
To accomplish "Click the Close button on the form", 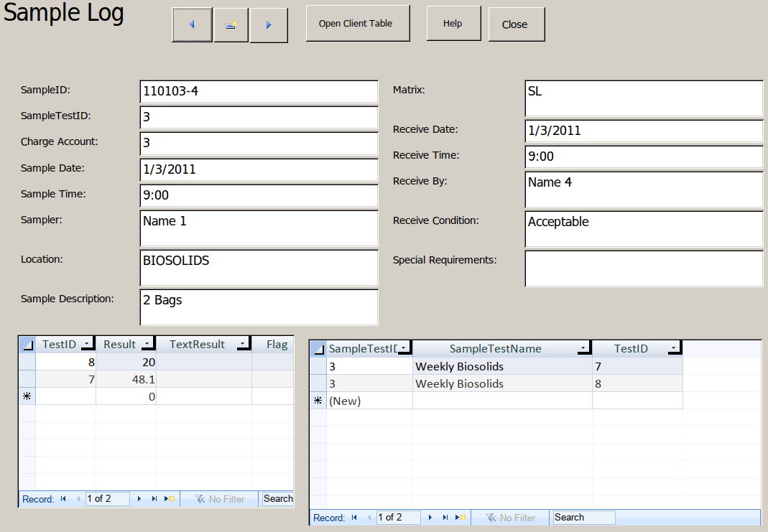I will pyautogui.click(x=514, y=24).
